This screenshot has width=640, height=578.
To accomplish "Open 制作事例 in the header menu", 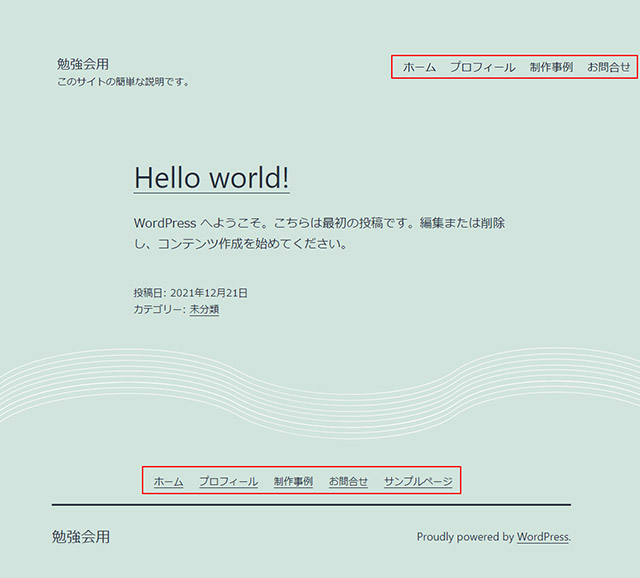I will (x=551, y=67).
